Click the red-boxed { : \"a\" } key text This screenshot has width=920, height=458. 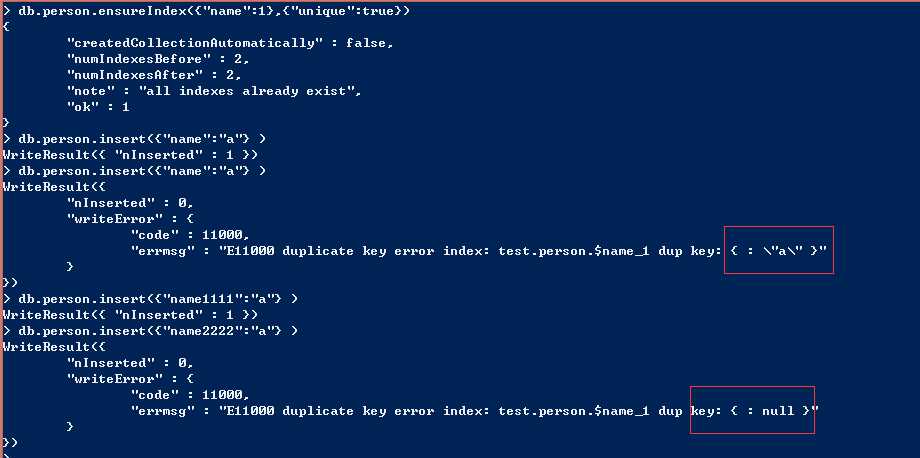(777, 251)
